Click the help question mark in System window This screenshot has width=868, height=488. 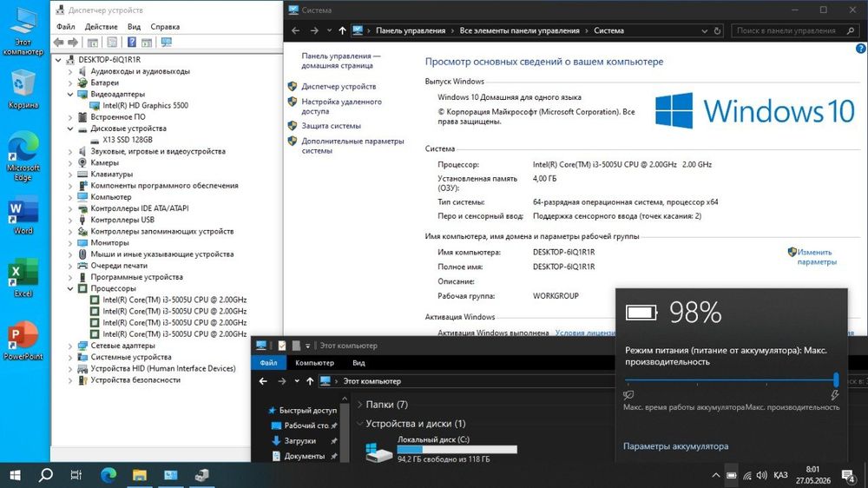click(861, 49)
